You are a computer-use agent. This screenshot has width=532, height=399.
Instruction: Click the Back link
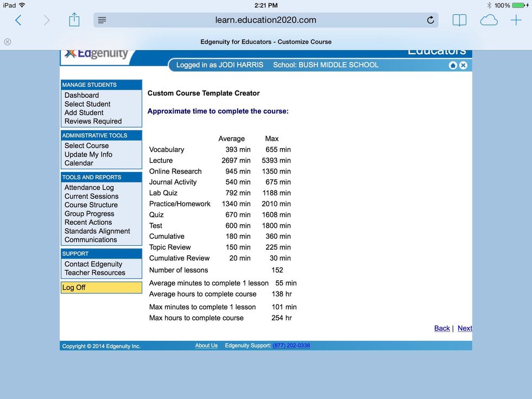442,328
